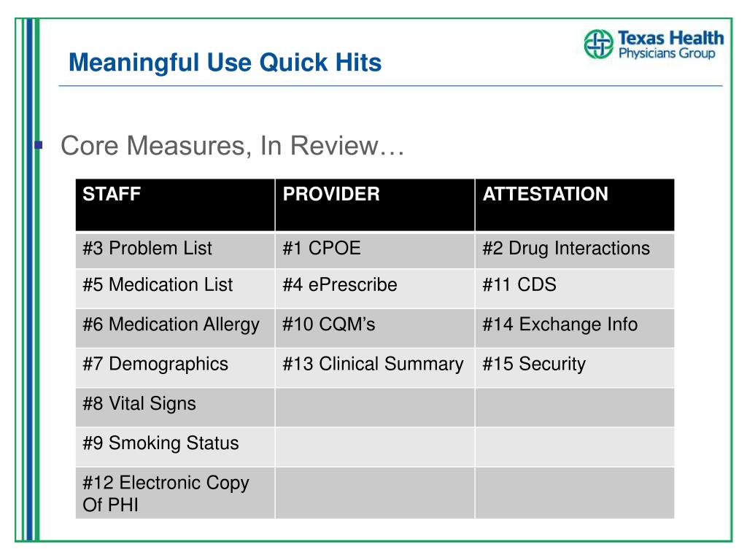This screenshot has width=747, height=560.
Task: Click the #15 Security cell
Action: pos(575,367)
